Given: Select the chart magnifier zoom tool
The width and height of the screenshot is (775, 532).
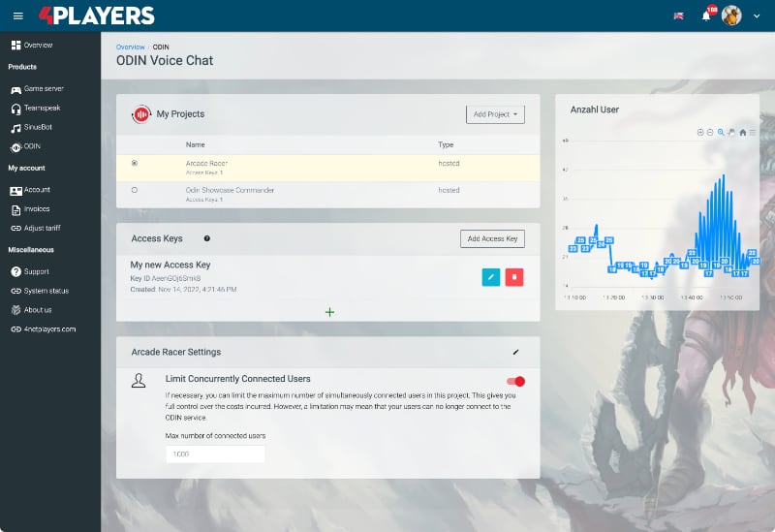Looking at the screenshot, I should pos(721,133).
